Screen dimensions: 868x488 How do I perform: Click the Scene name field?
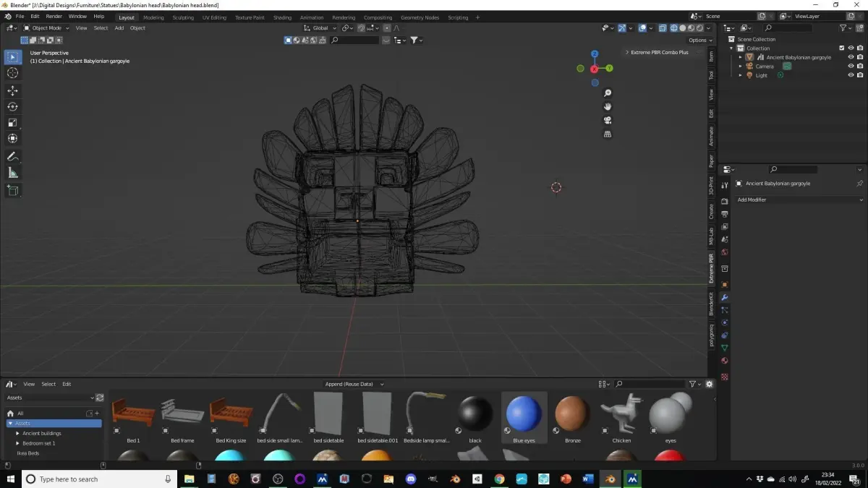(x=729, y=16)
